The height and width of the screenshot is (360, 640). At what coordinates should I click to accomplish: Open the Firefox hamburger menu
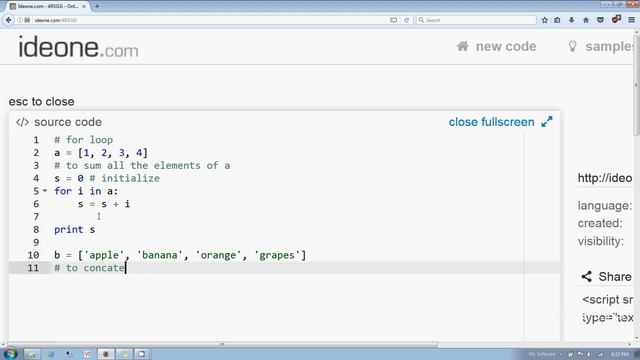pyautogui.click(x=631, y=20)
